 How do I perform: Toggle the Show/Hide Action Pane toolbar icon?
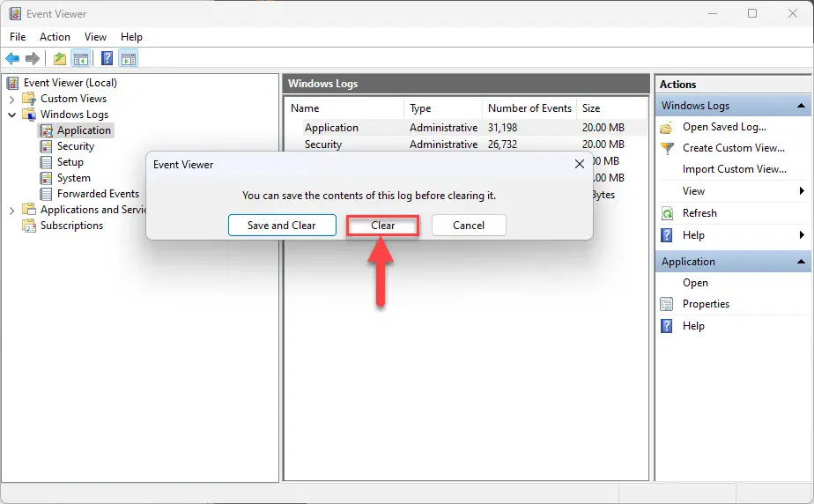(x=129, y=59)
